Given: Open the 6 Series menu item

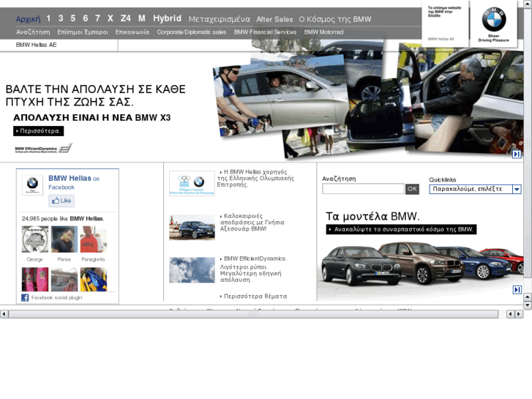Looking at the screenshot, I should (x=86, y=18).
